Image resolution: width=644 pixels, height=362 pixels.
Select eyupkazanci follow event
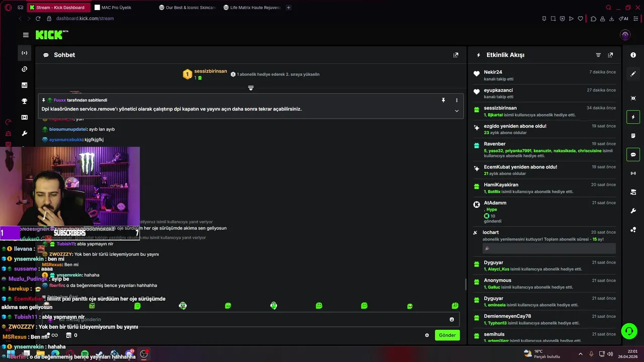point(545,94)
